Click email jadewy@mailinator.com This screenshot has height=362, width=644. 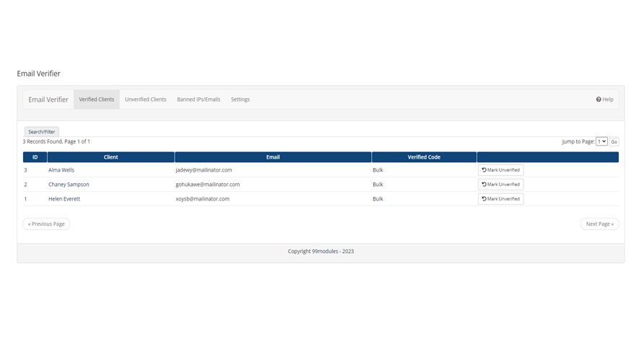tap(204, 170)
